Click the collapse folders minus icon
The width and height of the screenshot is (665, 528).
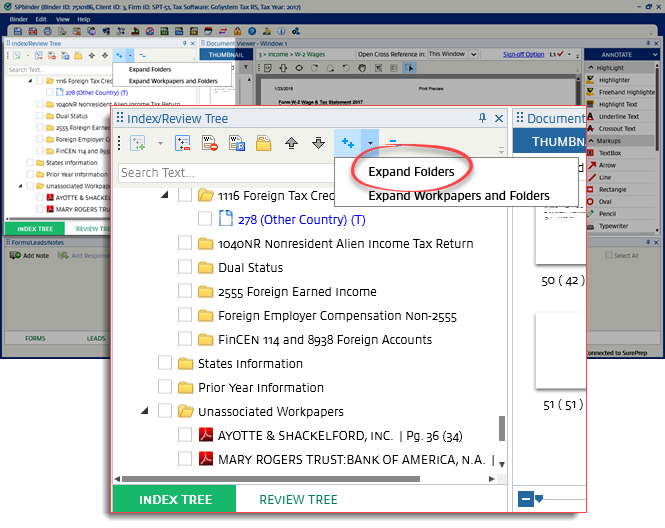coord(393,143)
